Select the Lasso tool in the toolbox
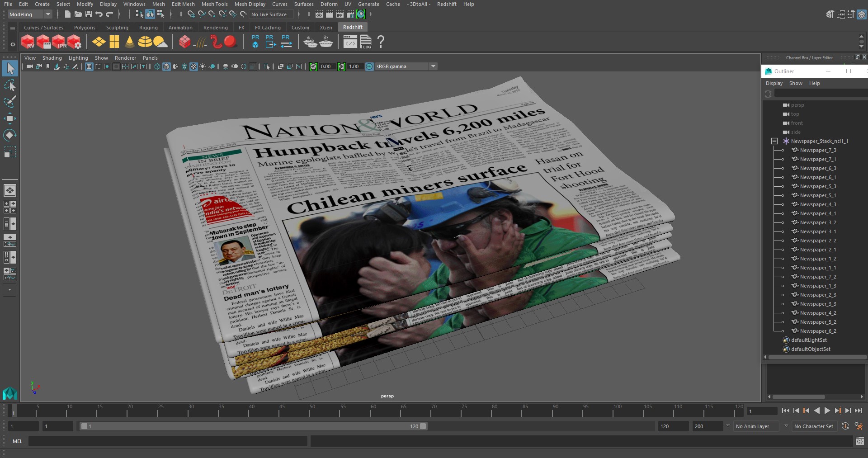Viewport: 868px width, 458px height. click(9, 85)
